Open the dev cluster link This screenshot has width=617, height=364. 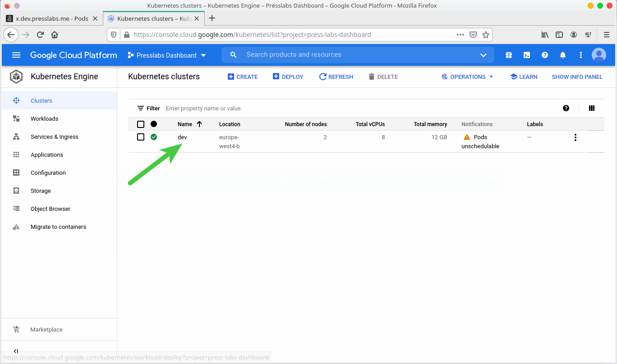[182, 137]
